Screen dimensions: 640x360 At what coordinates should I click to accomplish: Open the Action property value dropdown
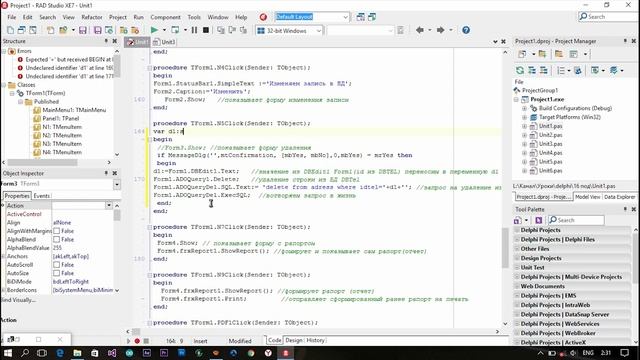(x=109, y=205)
